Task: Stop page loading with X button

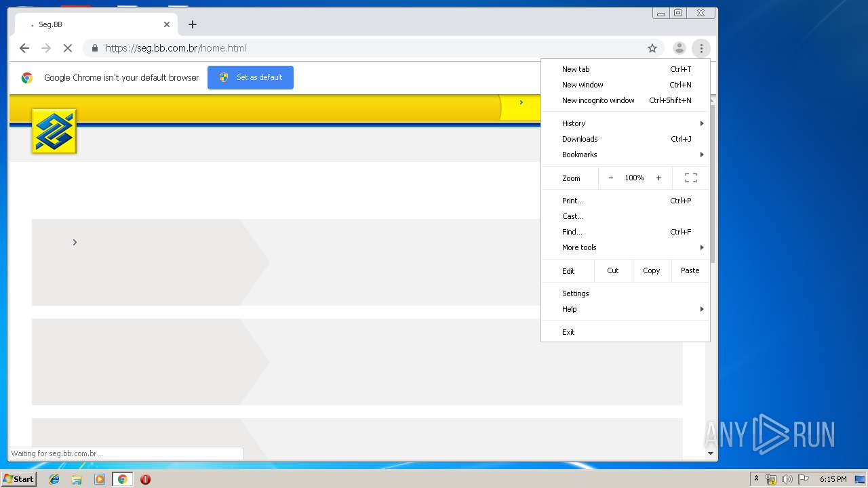Action: (67, 48)
